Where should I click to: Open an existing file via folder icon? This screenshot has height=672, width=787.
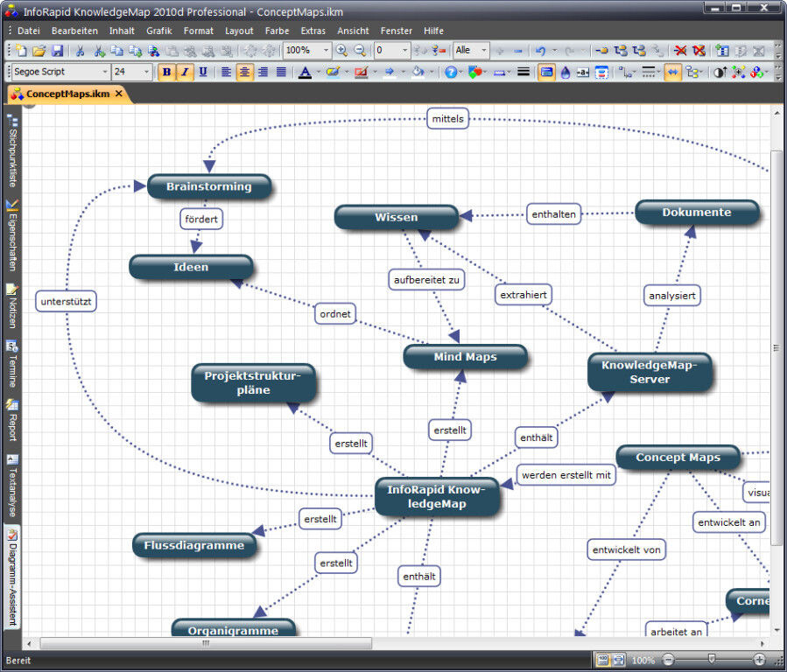pyautogui.click(x=39, y=51)
